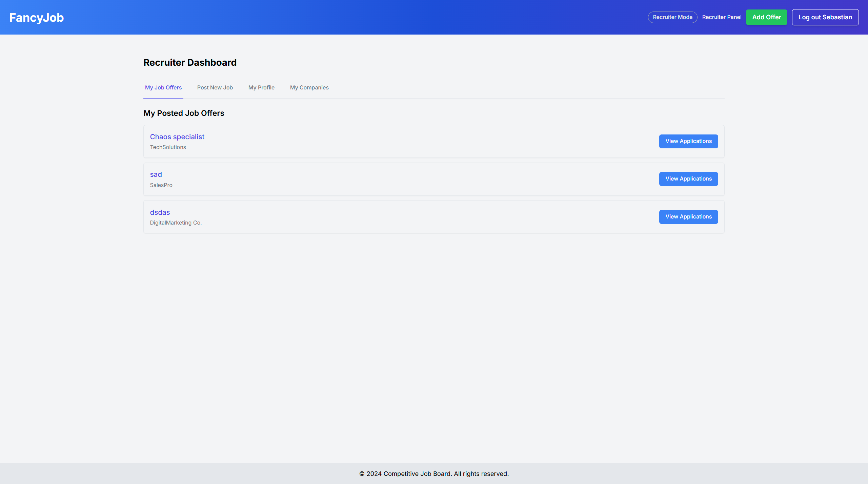View applications for Chaos specialist
The image size is (868, 484).
click(688, 141)
